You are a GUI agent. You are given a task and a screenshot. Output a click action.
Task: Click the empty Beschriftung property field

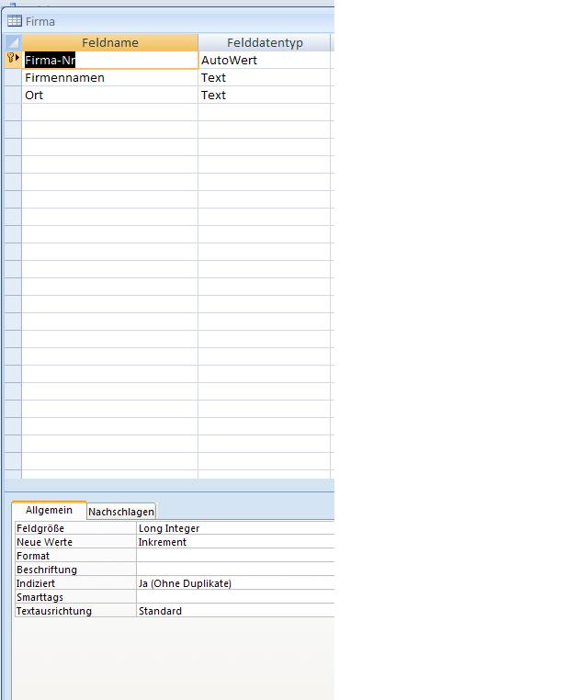[x=235, y=570]
